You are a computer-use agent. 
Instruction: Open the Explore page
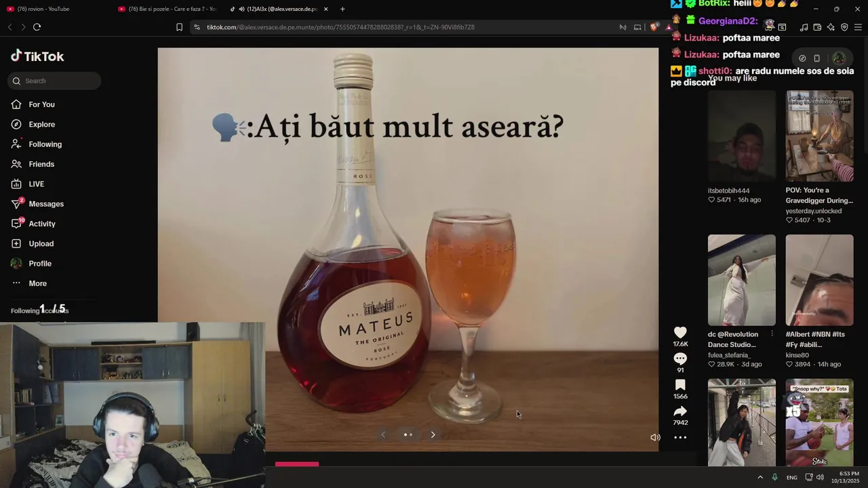point(42,124)
